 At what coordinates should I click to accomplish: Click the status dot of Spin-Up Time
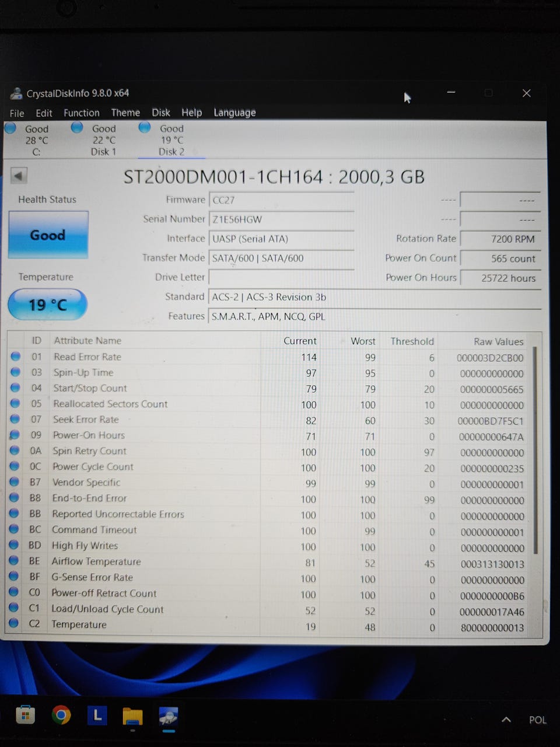point(16,372)
